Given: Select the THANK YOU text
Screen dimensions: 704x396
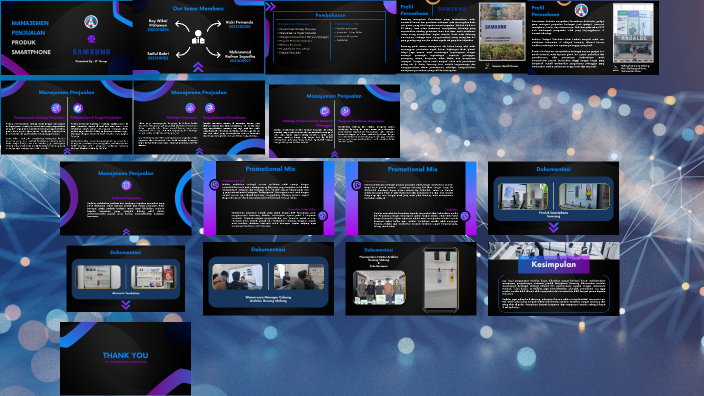Looking at the screenshot, I should [125, 355].
